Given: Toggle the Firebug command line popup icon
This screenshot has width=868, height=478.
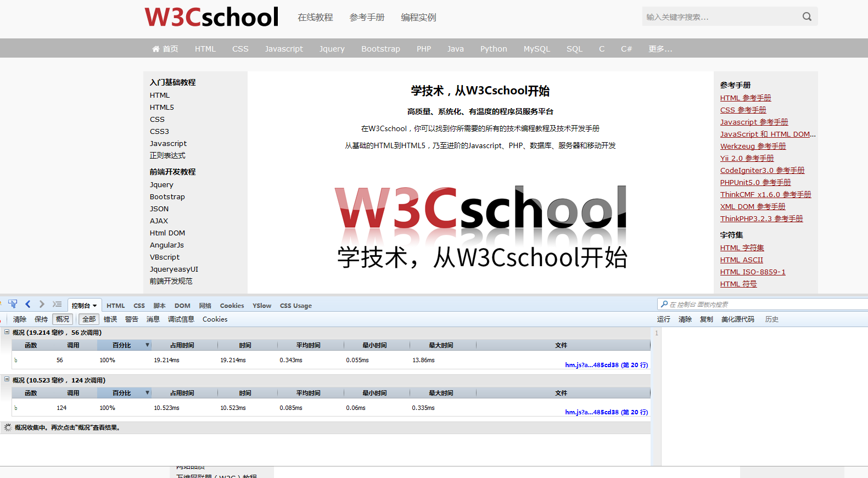Looking at the screenshot, I should 57,304.
